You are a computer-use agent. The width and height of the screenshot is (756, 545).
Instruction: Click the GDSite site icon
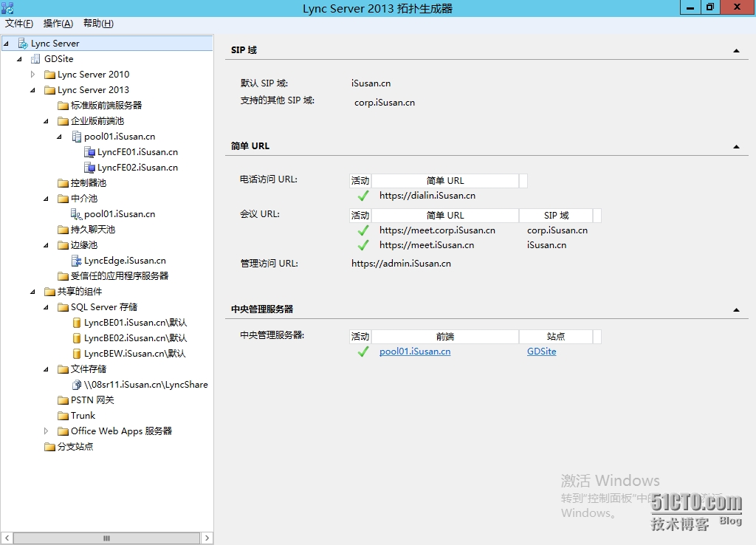[x=35, y=59]
